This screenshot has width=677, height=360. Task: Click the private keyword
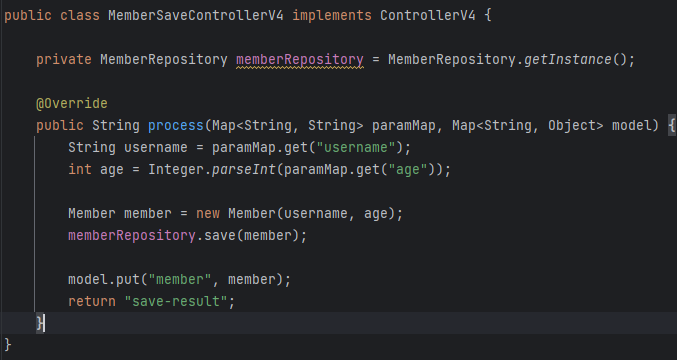point(63,60)
